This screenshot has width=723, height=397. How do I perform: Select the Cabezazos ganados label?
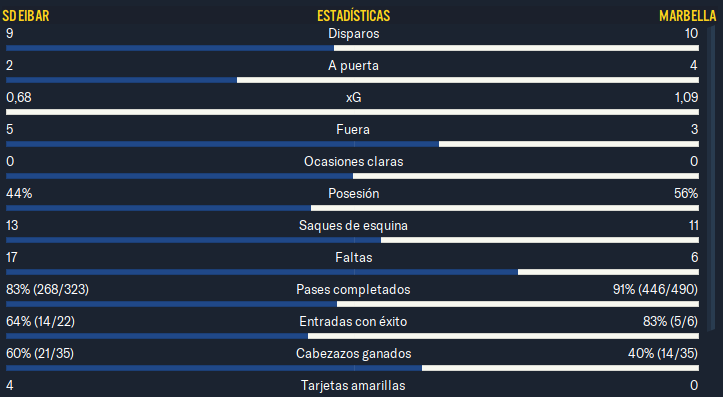click(353, 354)
